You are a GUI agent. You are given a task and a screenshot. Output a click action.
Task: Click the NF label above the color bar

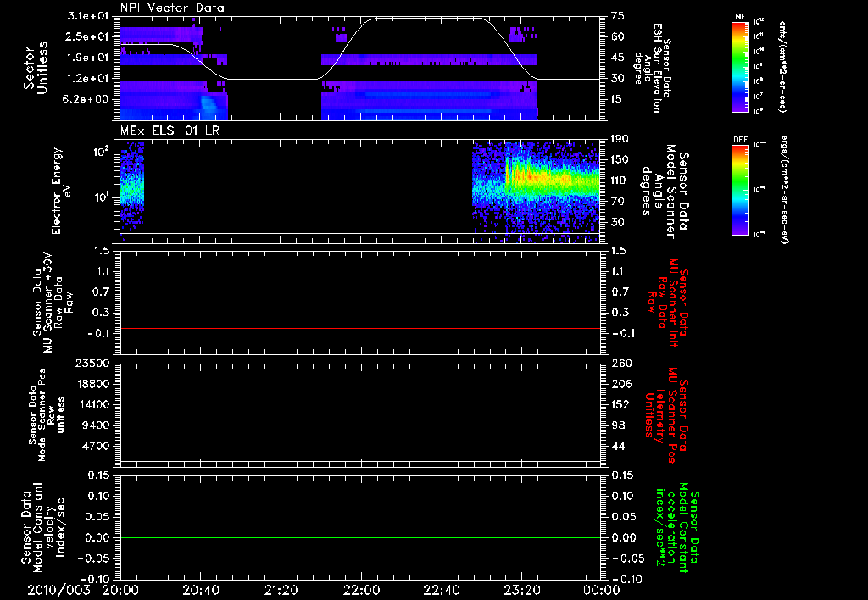coord(741,17)
